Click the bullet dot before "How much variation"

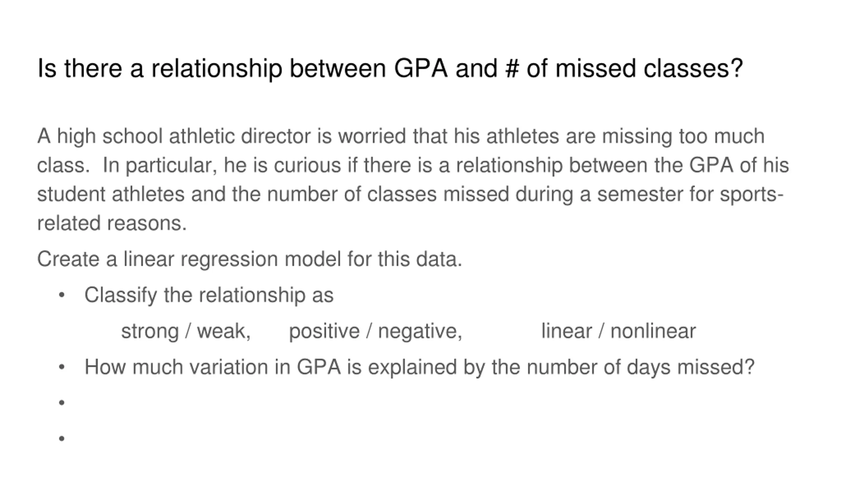[x=61, y=367]
